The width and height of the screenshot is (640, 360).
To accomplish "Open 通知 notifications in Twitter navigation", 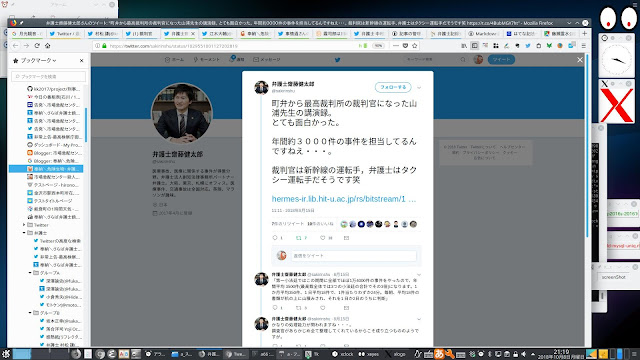I will click(237, 60).
